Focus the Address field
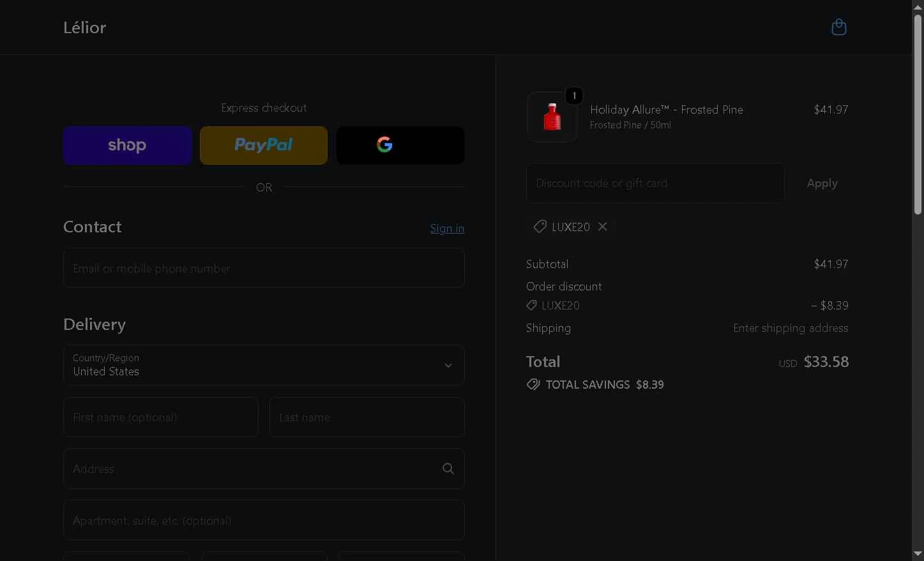924x561 pixels. pos(264,468)
